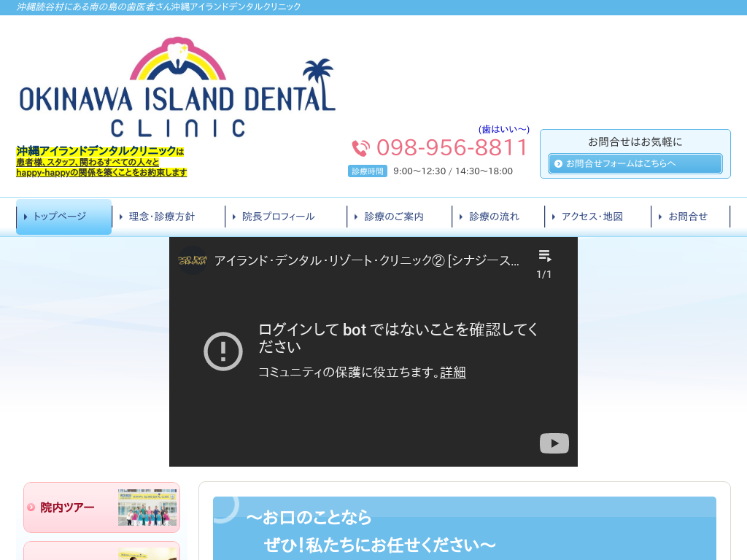This screenshot has width=747, height=560.
Task: Click the コミュニティの保護に役立ちます text
Action: [349, 373]
